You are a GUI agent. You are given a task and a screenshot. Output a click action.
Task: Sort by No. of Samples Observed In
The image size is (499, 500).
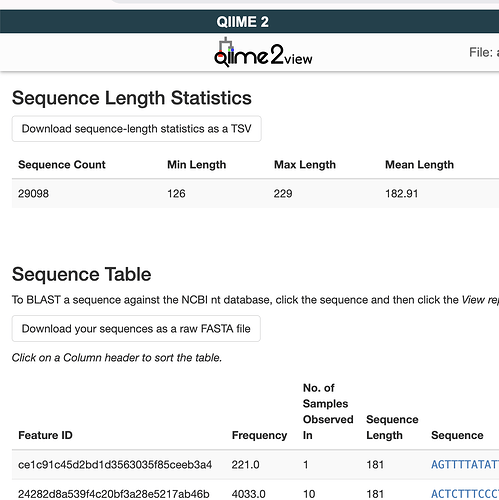(x=328, y=411)
